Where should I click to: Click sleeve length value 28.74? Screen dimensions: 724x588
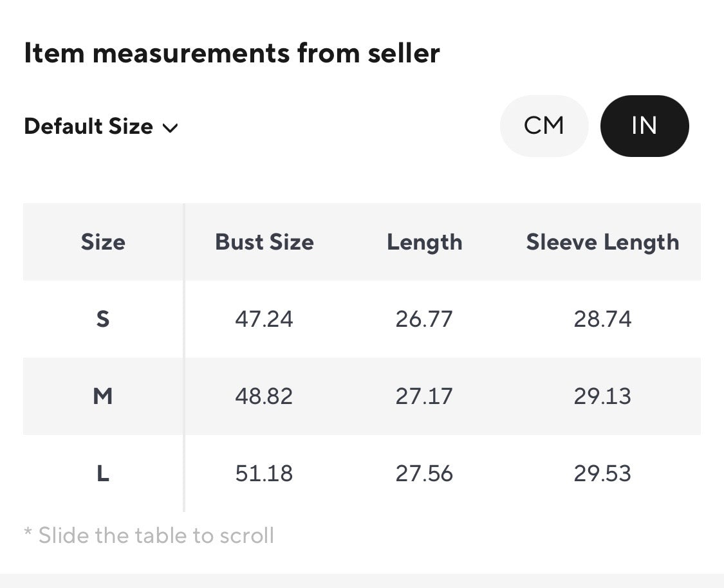[602, 319]
